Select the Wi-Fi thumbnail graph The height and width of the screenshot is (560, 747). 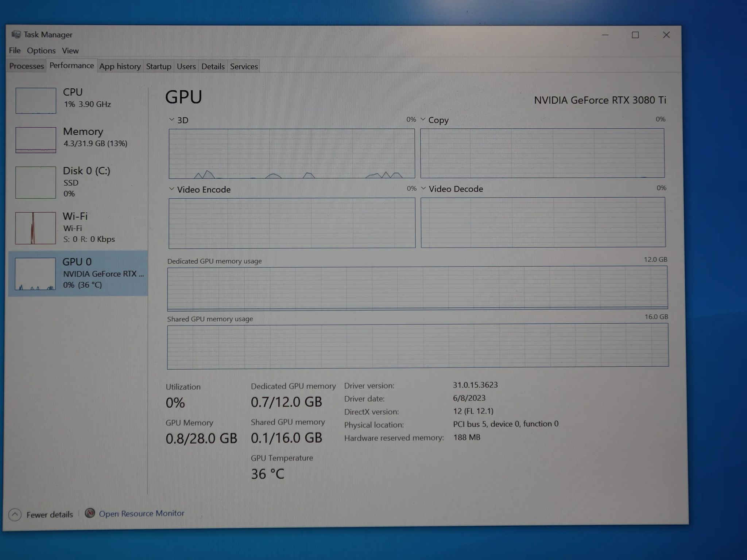click(35, 228)
